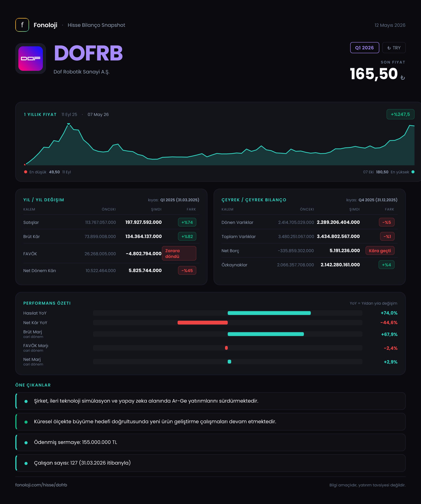Click the PERFORMANS ÖZETİ heading
The height and width of the screenshot is (504, 421).
point(47,303)
